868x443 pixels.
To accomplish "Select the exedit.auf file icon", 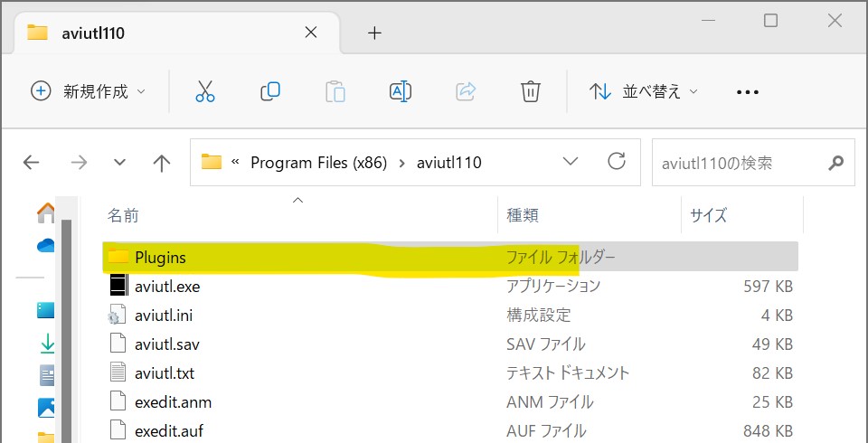I will coord(118,430).
